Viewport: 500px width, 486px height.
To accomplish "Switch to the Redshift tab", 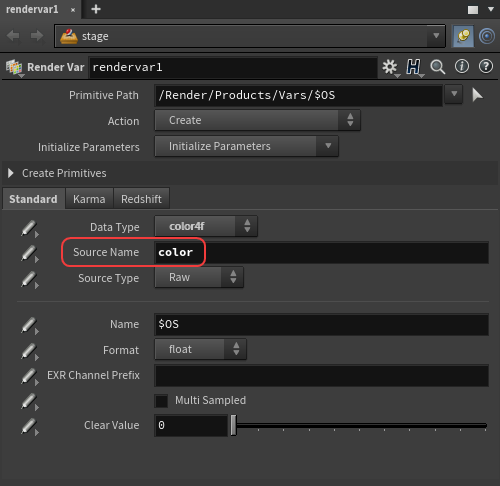I will [141, 199].
